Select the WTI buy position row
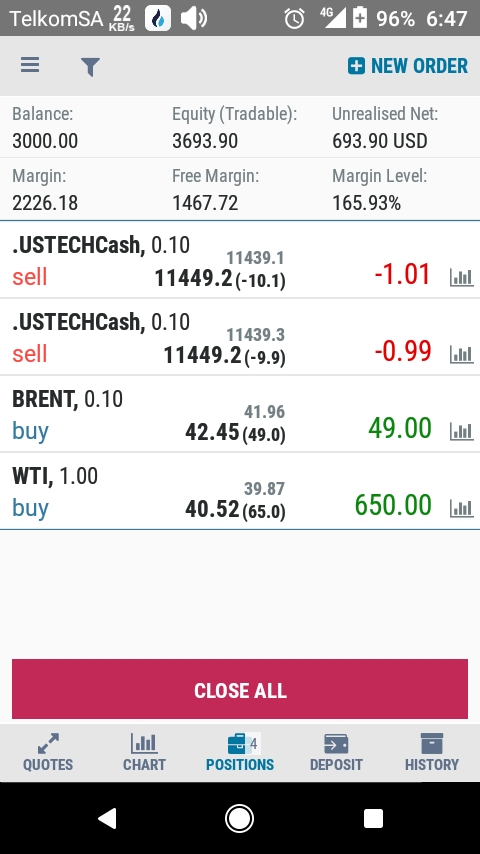Image resolution: width=480 pixels, height=854 pixels. (x=240, y=491)
